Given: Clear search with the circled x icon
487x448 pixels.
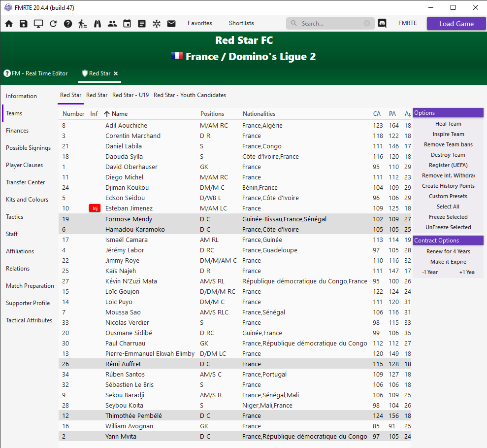Looking at the screenshot, I should click(367, 23).
